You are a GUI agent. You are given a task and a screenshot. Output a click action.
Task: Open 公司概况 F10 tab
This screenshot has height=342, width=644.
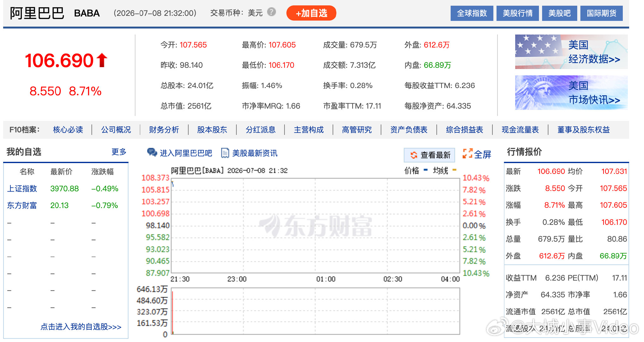coord(116,130)
